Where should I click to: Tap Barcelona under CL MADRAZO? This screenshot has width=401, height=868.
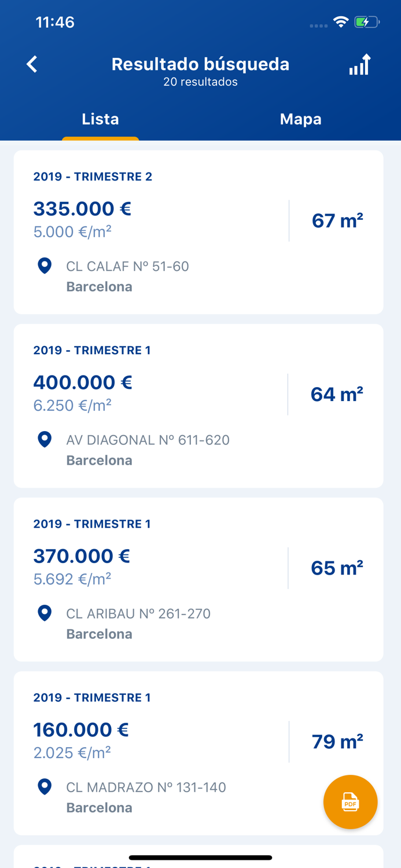click(x=99, y=807)
